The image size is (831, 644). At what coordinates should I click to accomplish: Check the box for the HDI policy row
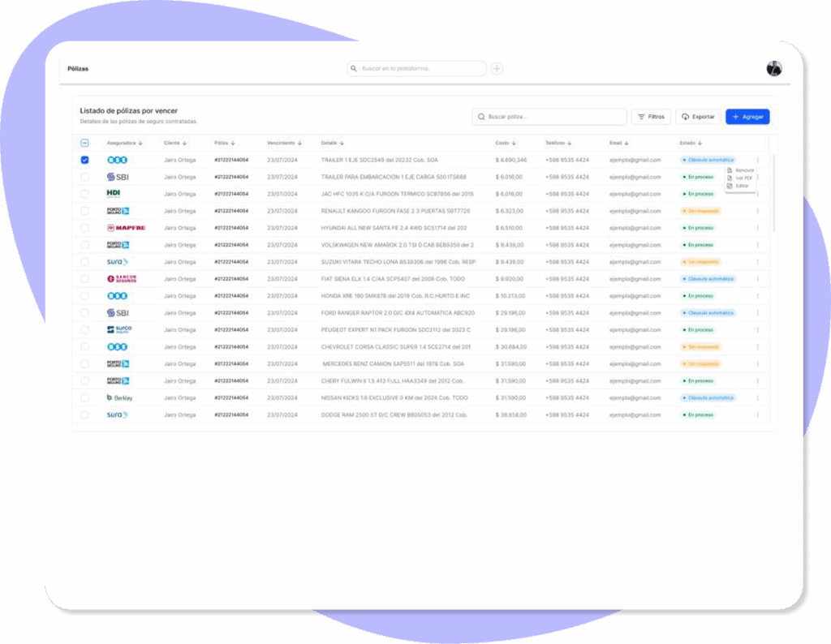[x=85, y=194]
